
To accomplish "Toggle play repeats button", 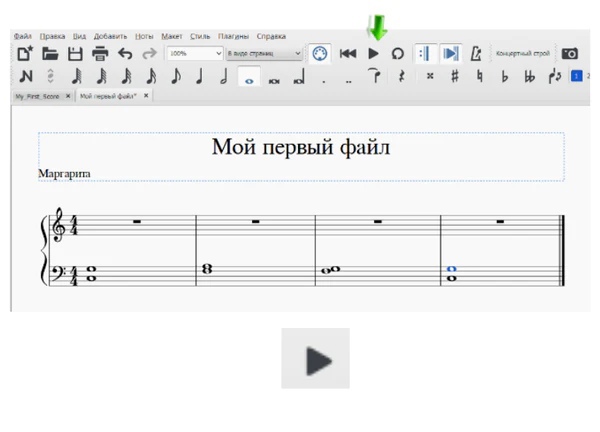I will 425,54.
